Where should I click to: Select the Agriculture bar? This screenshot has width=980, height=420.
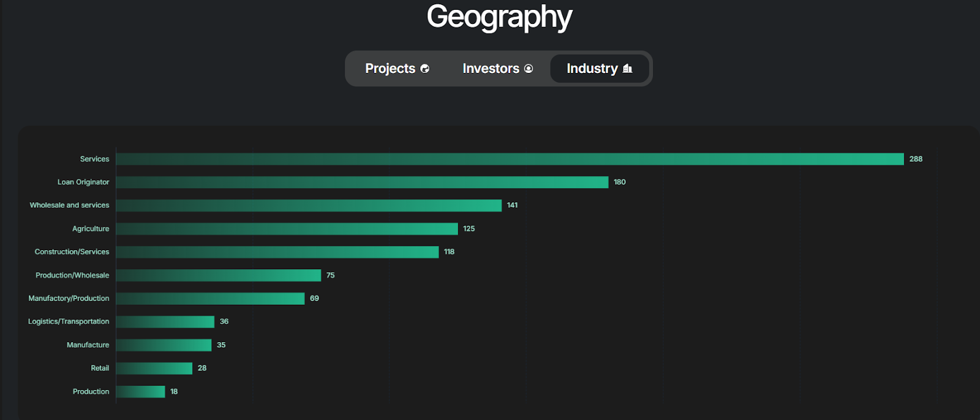tap(288, 228)
